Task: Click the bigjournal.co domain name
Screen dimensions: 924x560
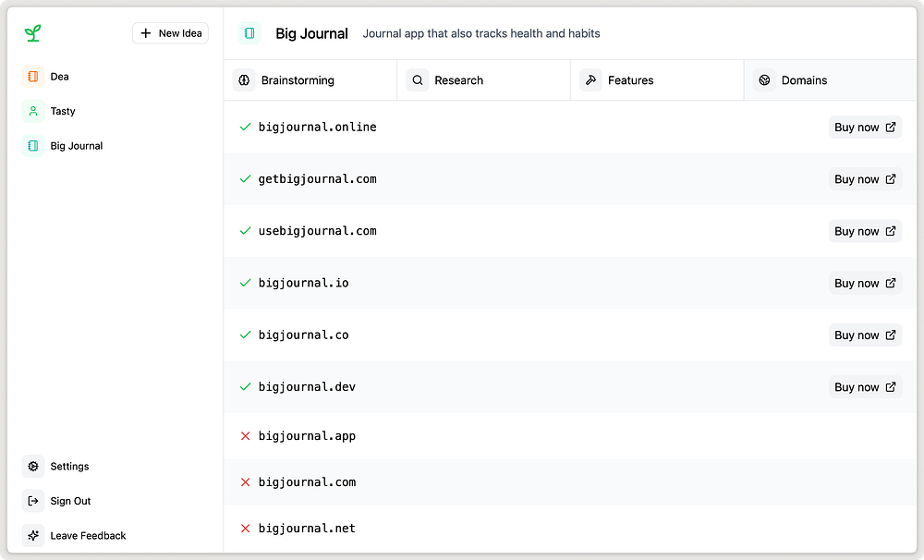Action: tap(303, 335)
